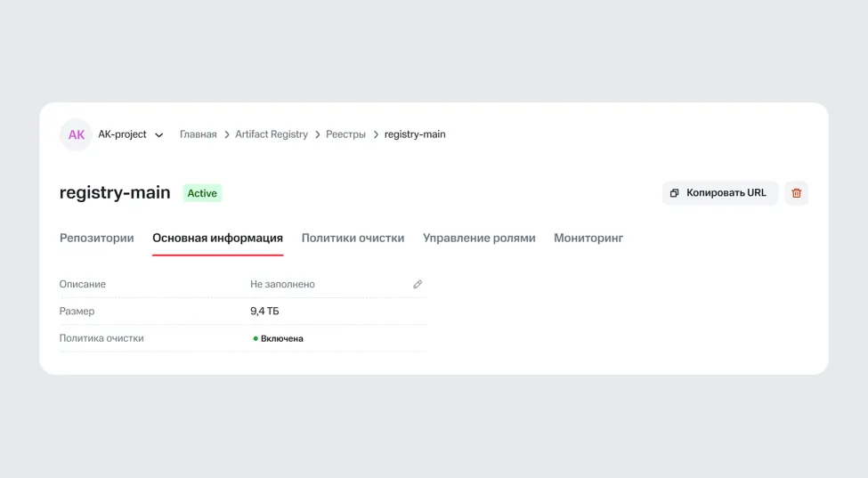This screenshot has width=868, height=478.
Task: Click the AK-project name label
Action: [122, 134]
